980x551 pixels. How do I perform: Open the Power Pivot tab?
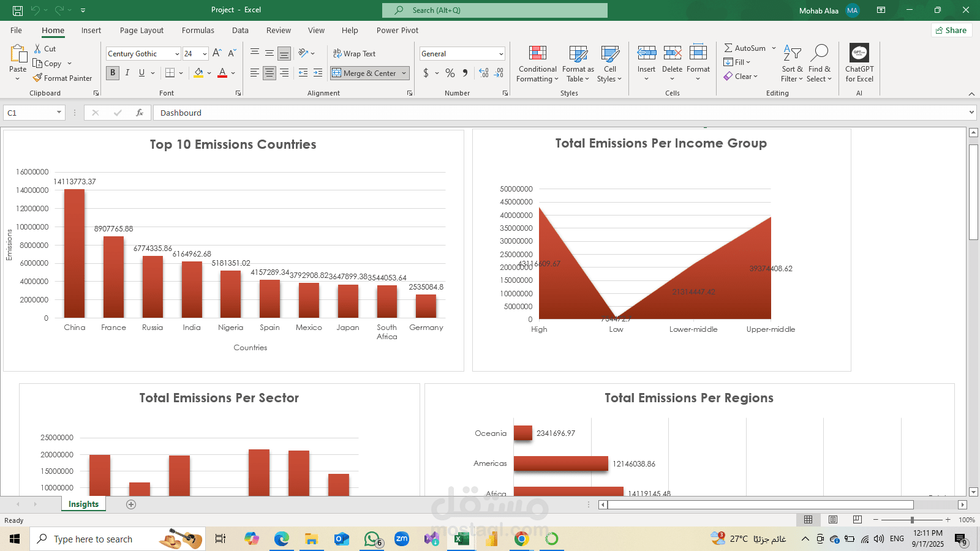coord(398,31)
